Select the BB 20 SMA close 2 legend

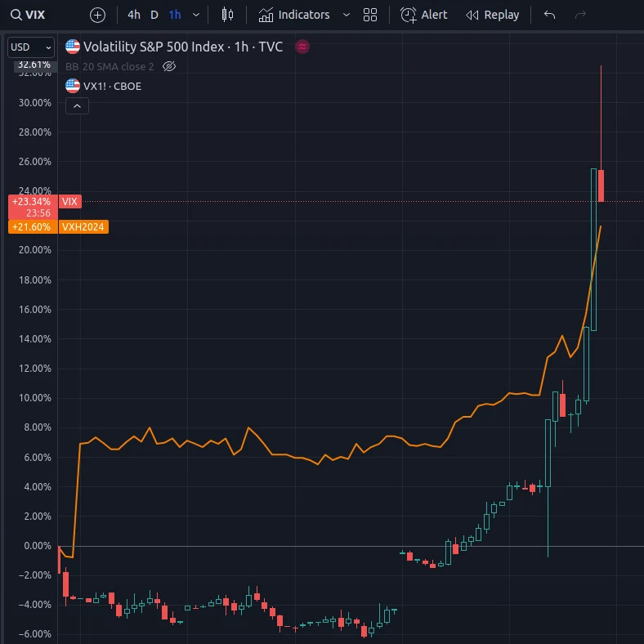coord(110,66)
